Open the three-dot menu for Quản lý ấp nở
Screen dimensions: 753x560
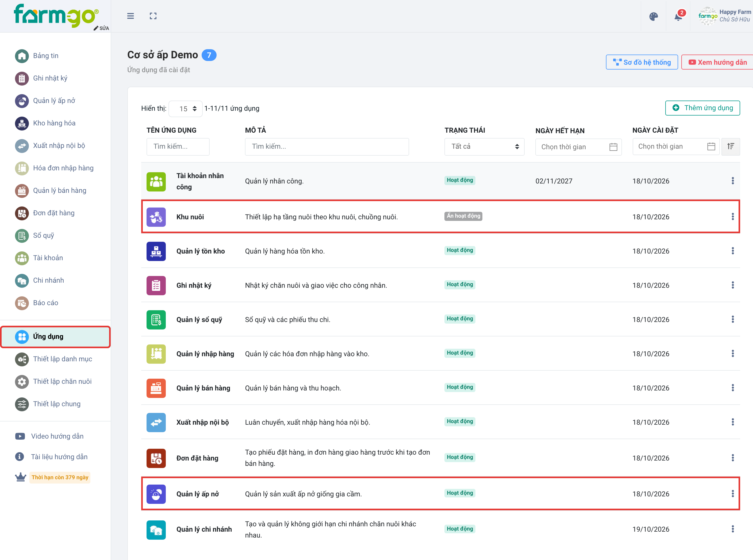coord(733,494)
